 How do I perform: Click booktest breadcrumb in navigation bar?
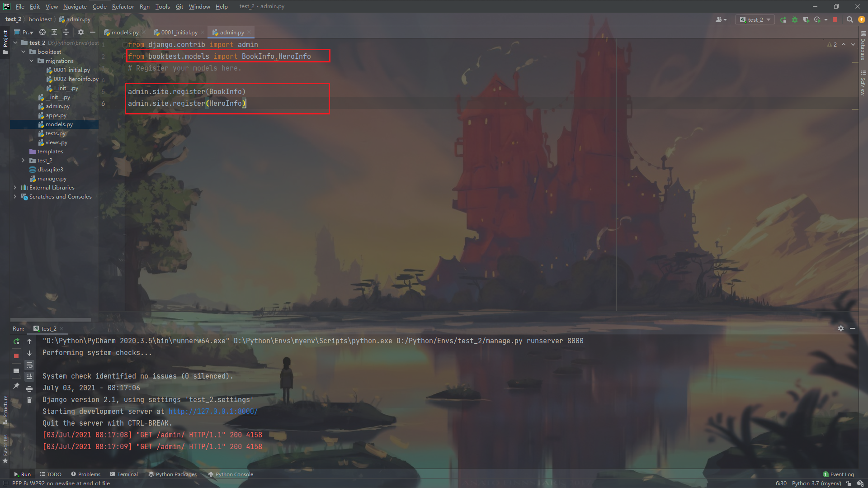pyautogui.click(x=40, y=19)
